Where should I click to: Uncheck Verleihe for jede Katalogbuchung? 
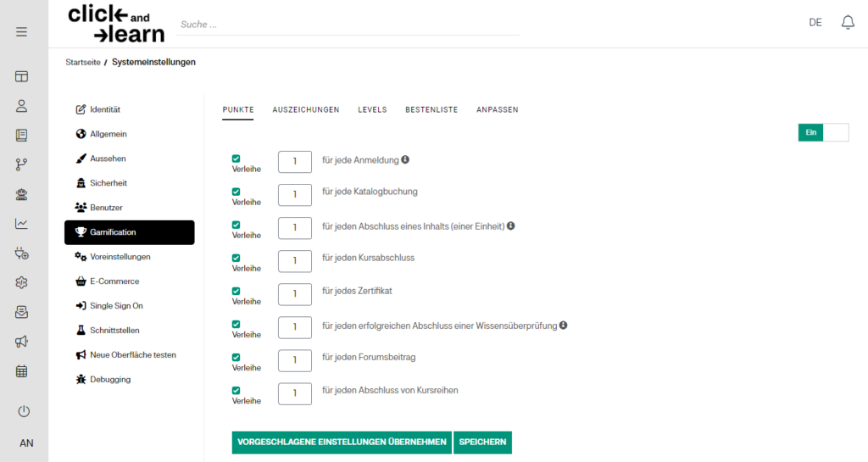pos(236,192)
